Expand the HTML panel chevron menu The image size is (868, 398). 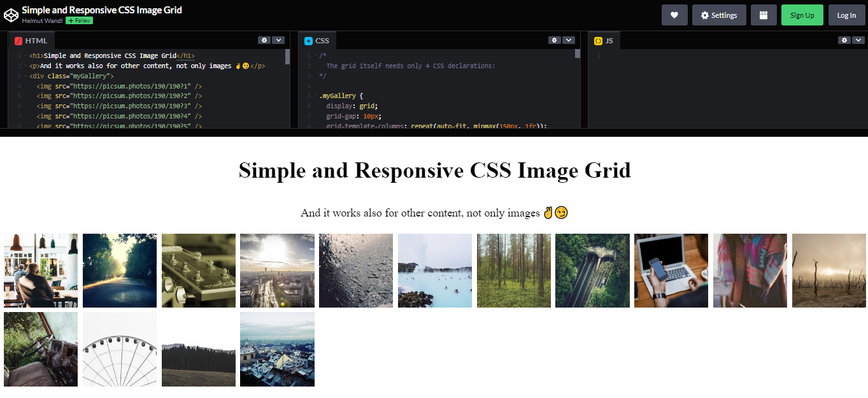point(278,39)
